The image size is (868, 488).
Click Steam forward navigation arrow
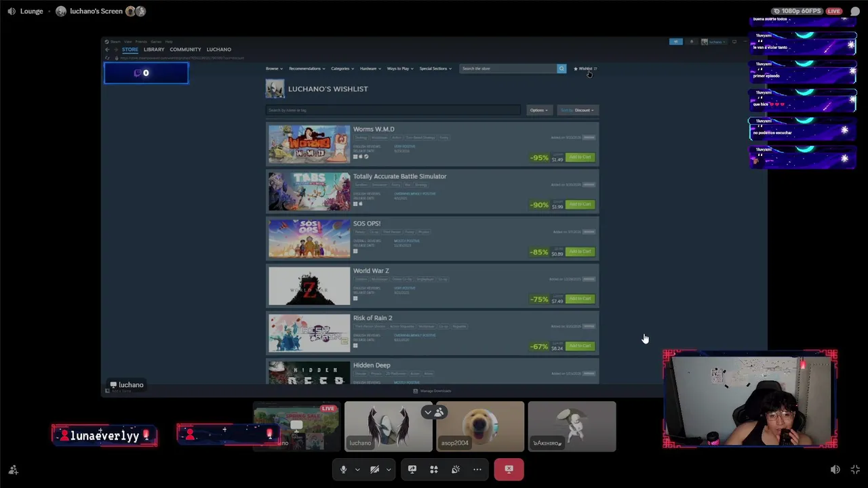pyautogui.click(x=115, y=49)
